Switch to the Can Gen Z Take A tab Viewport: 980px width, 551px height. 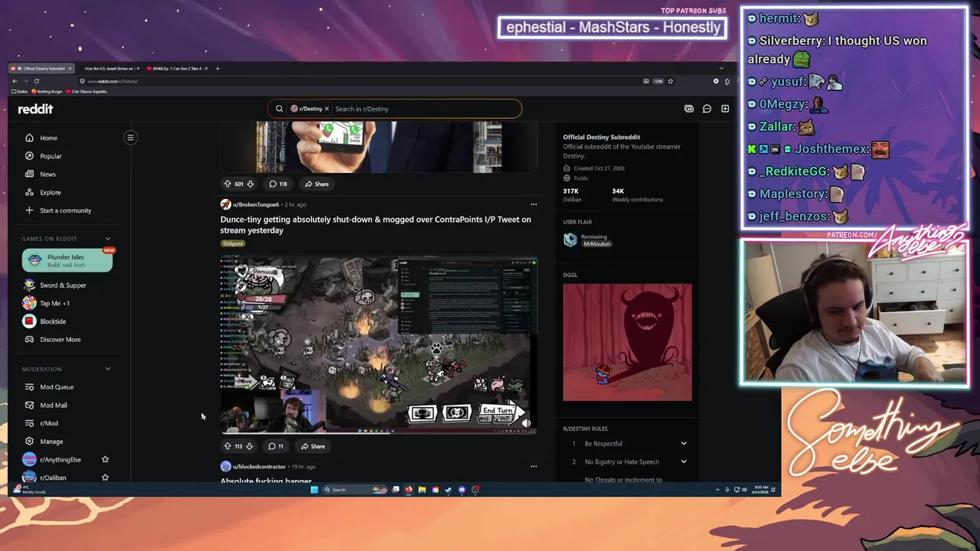click(176, 68)
